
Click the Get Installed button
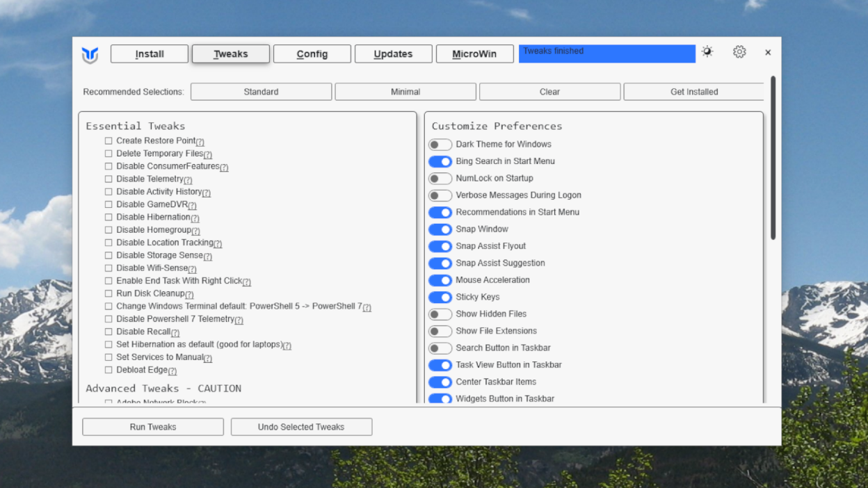693,91
